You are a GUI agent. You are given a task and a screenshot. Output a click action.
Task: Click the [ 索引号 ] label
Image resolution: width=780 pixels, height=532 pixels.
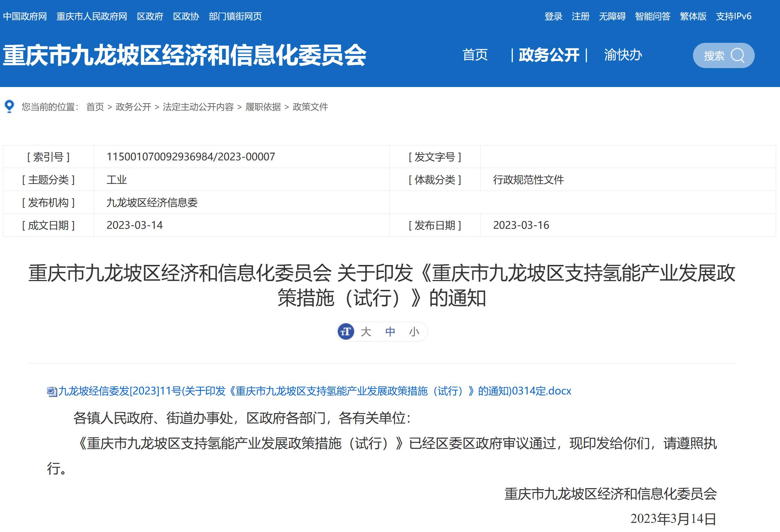[x=48, y=157]
